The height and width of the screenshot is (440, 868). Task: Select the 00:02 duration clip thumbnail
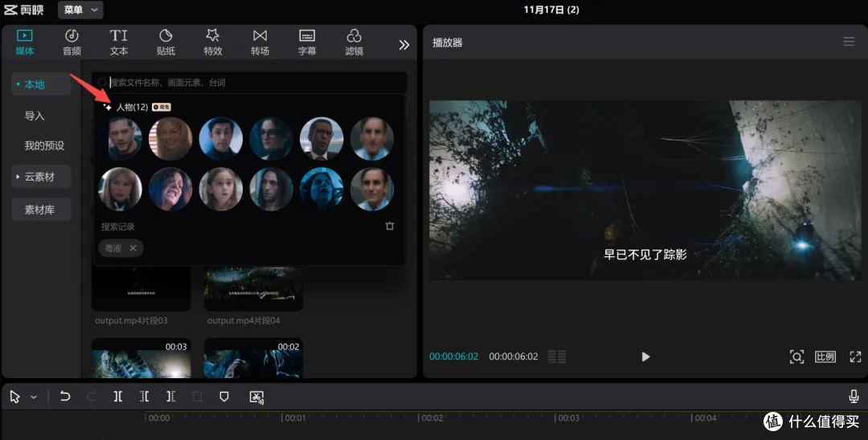[253, 358]
